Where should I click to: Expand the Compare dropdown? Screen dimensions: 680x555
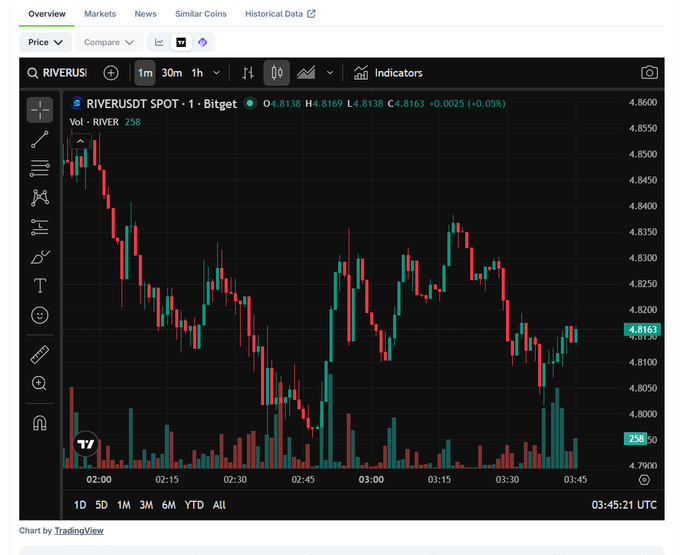pyautogui.click(x=109, y=42)
